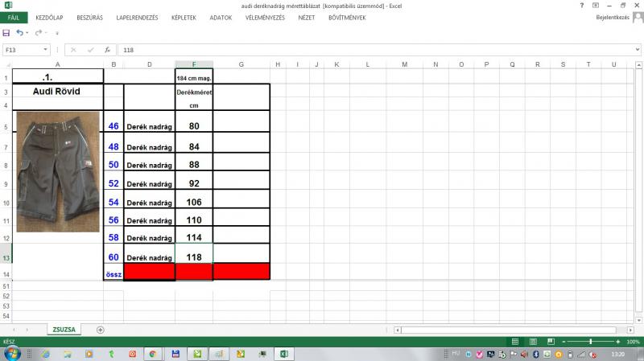The image size is (644, 361).
Task: Click the zoom slider handle
Action: [591, 342]
